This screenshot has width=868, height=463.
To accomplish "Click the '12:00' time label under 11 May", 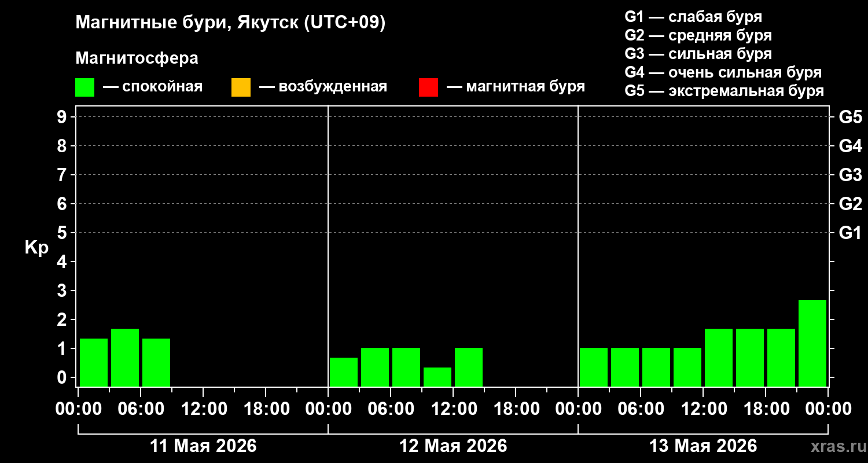I will [203, 409].
